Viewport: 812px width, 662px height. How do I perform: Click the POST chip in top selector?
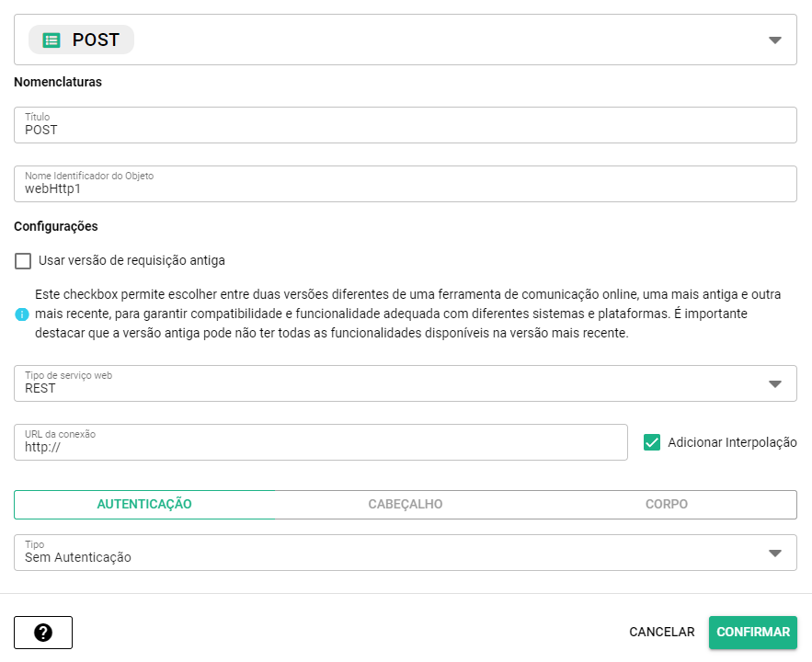[82, 40]
